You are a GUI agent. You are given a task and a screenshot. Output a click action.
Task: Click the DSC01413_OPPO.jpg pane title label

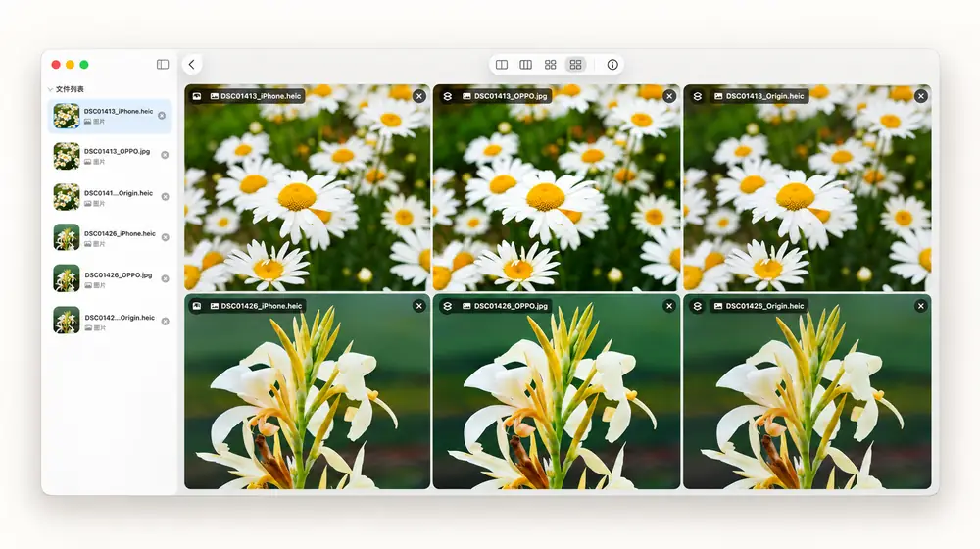[505, 96]
